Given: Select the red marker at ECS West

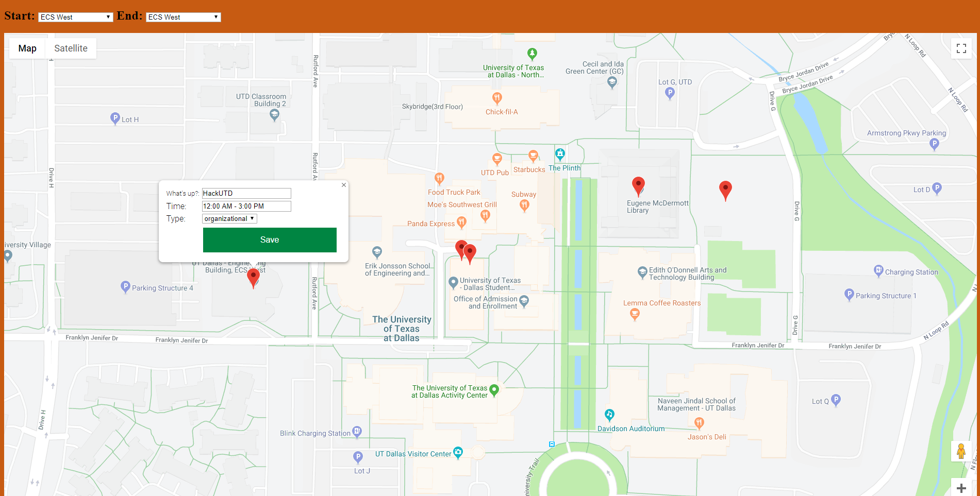Looking at the screenshot, I should (x=253, y=278).
